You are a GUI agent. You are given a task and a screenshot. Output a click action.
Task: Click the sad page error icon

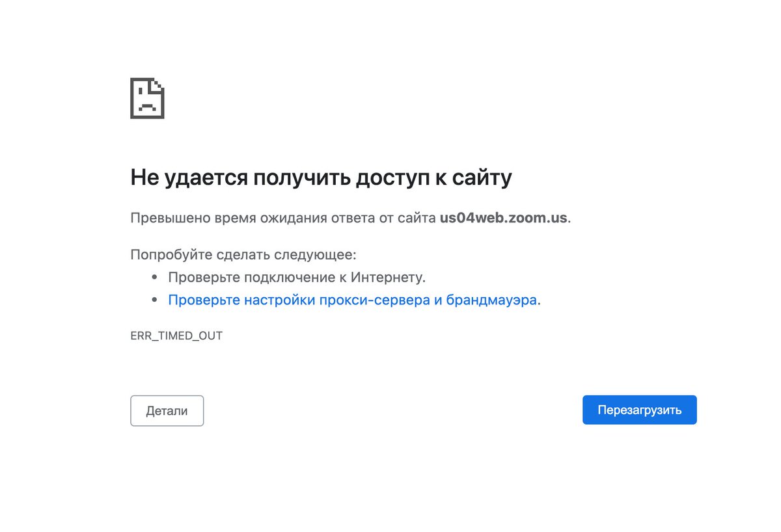coord(147,98)
